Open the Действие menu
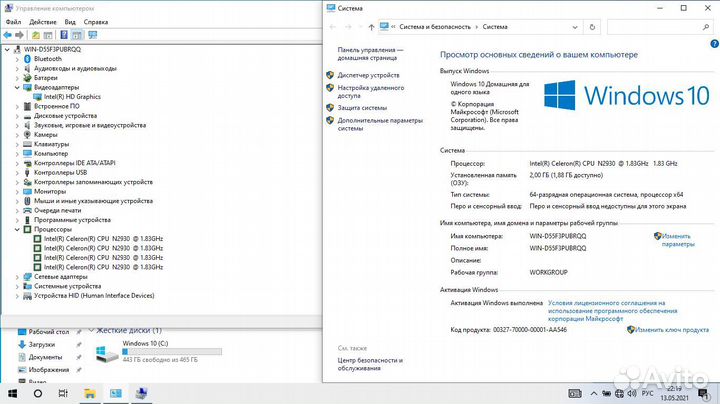 43,22
